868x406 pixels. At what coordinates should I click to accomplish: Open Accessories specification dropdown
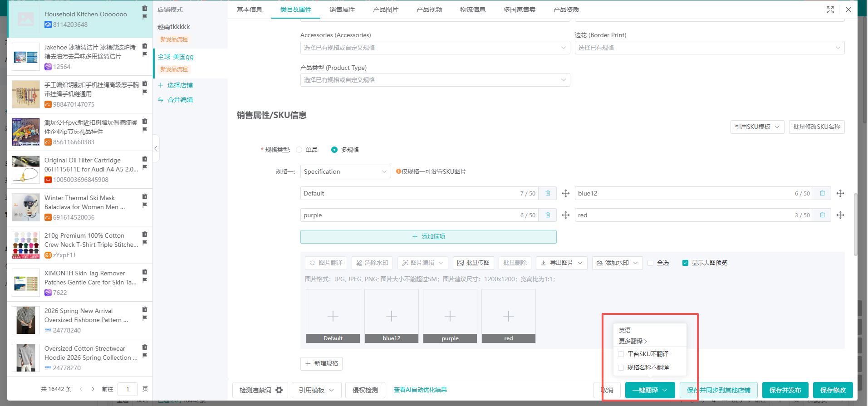[435, 48]
